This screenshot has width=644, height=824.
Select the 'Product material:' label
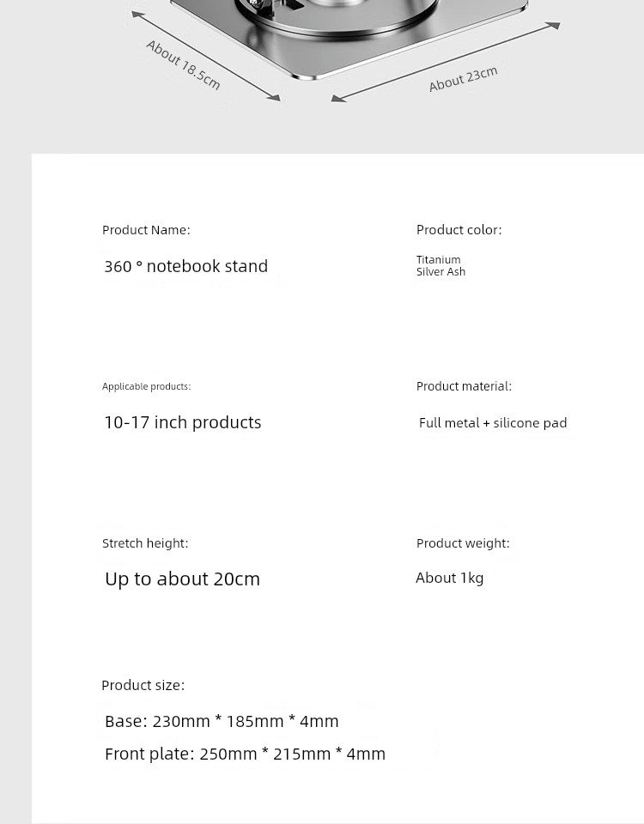tap(464, 386)
